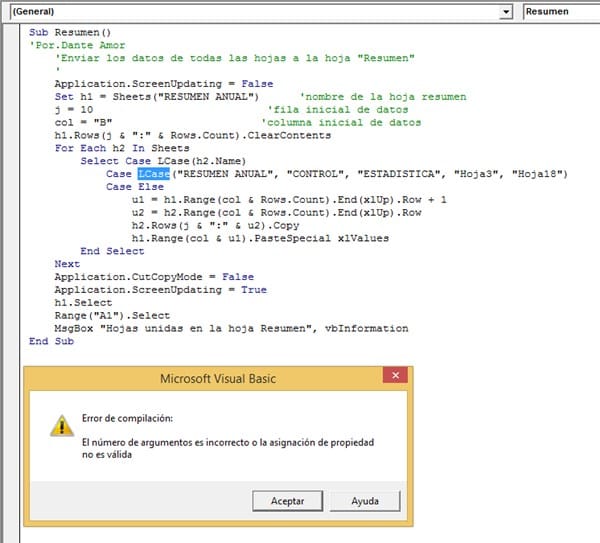Click the 'Range("A1").Select' line
Screen dimensions: 600x543
(x=112, y=316)
